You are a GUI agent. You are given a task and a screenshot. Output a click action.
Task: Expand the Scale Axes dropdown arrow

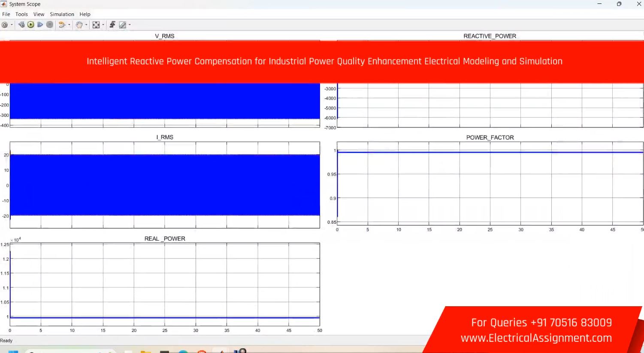[x=103, y=25]
